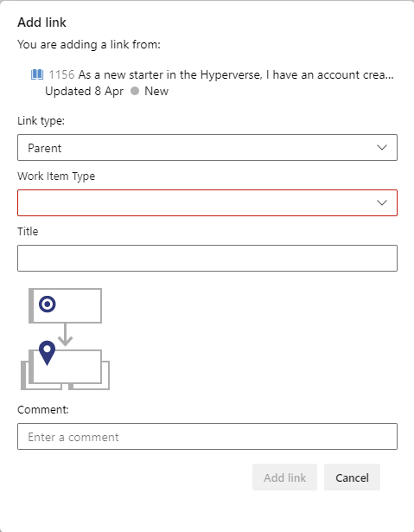Click the user story book icon
The image size is (414, 532).
[x=37, y=74]
